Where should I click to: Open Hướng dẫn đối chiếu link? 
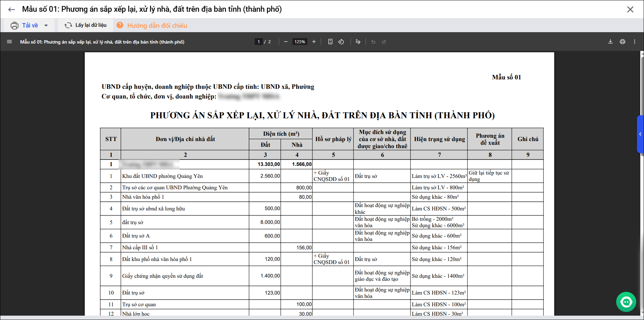tap(157, 25)
